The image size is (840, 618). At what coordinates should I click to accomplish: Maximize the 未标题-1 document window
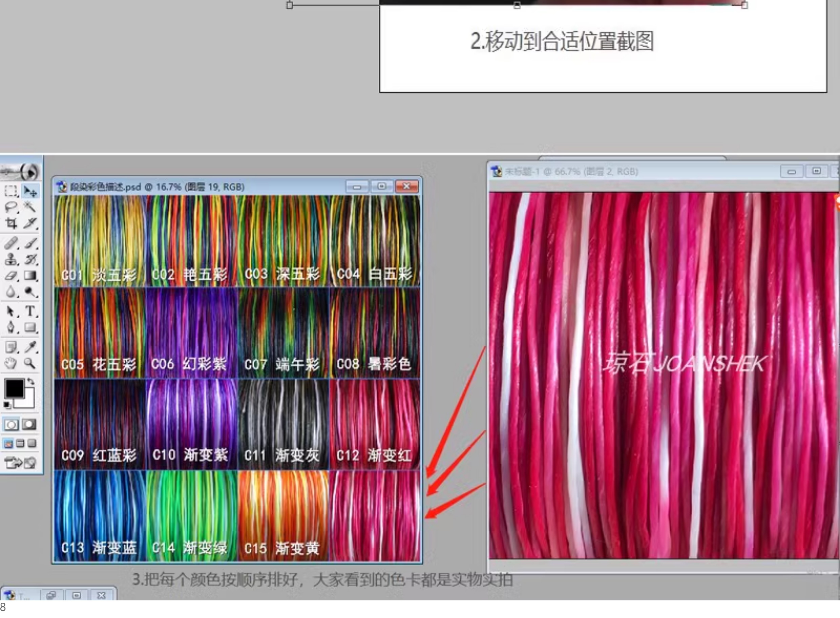(x=816, y=171)
